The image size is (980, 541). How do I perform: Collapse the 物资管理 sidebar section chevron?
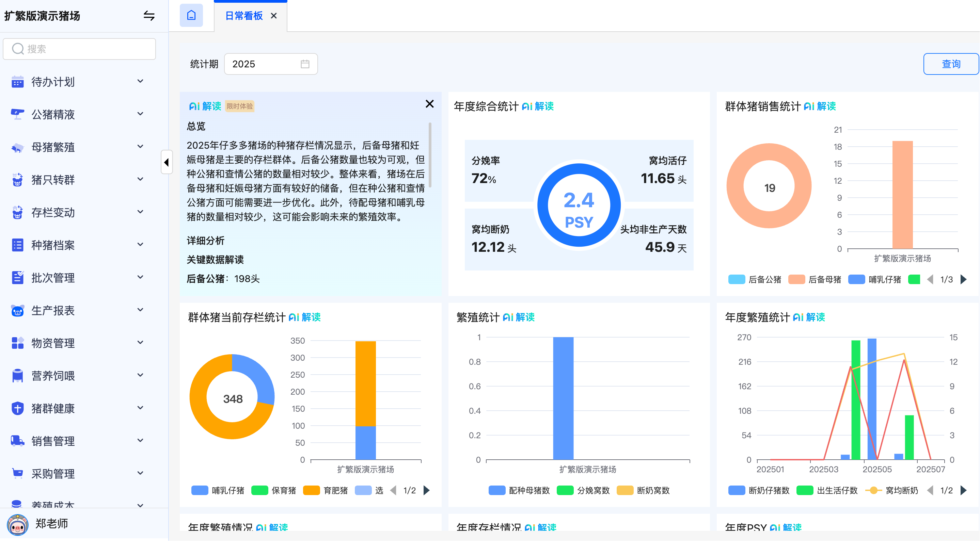tap(140, 342)
